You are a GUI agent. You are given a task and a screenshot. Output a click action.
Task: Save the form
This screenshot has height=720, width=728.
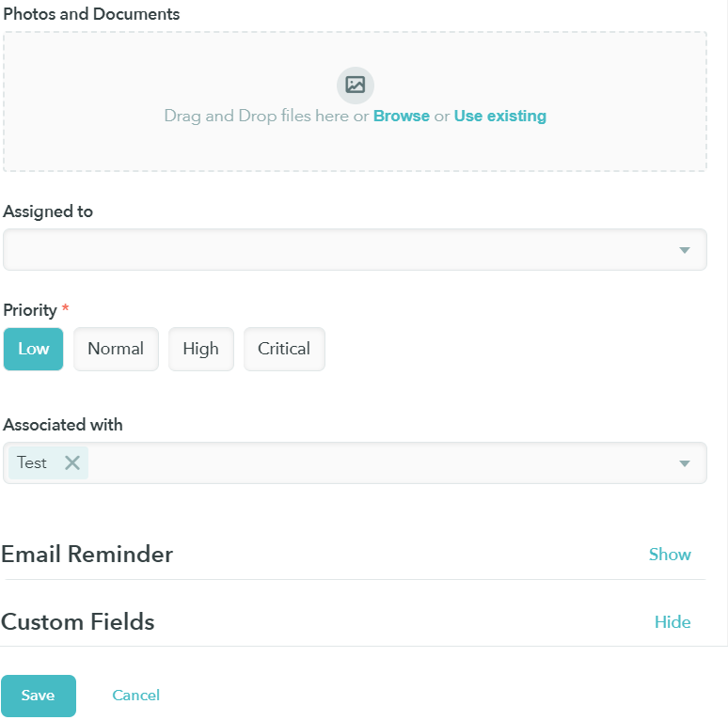click(39, 696)
